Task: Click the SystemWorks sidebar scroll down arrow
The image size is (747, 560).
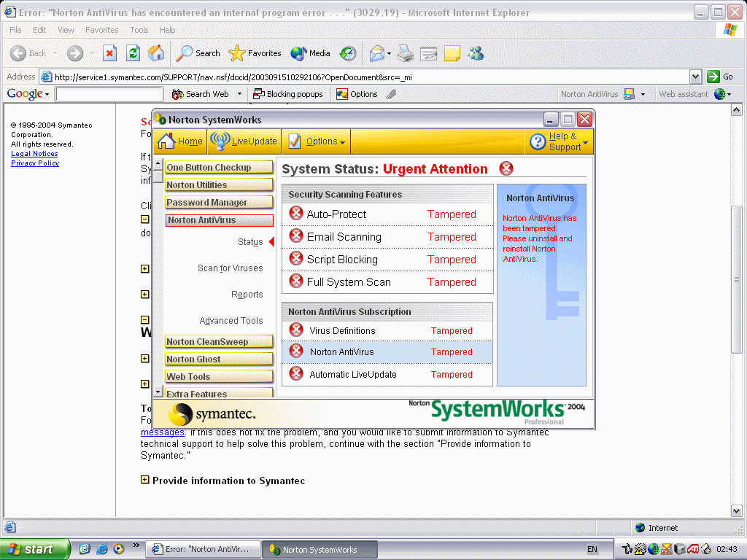Action: pos(158,392)
